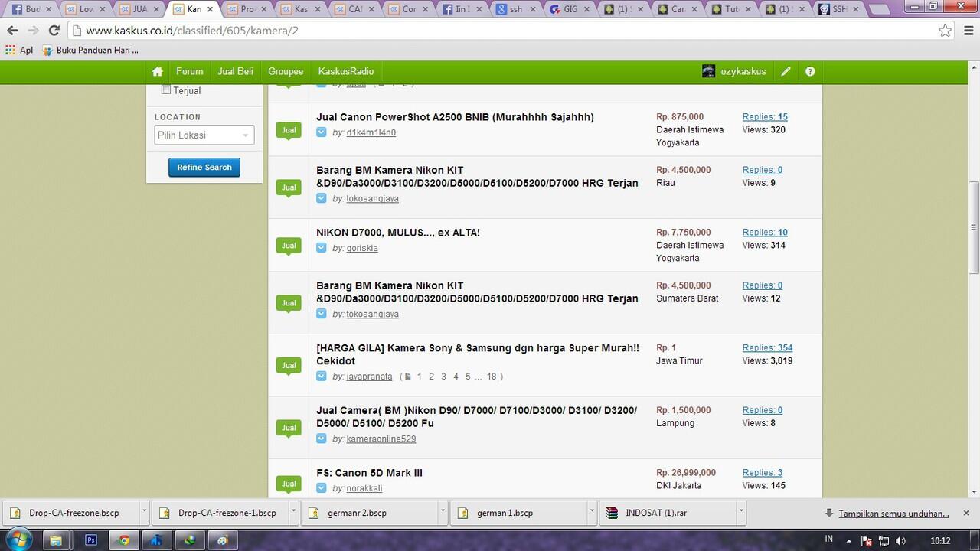Screen dimensions: 980x551
Task: Show hidden tray icons arrow
Action: click(850, 540)
